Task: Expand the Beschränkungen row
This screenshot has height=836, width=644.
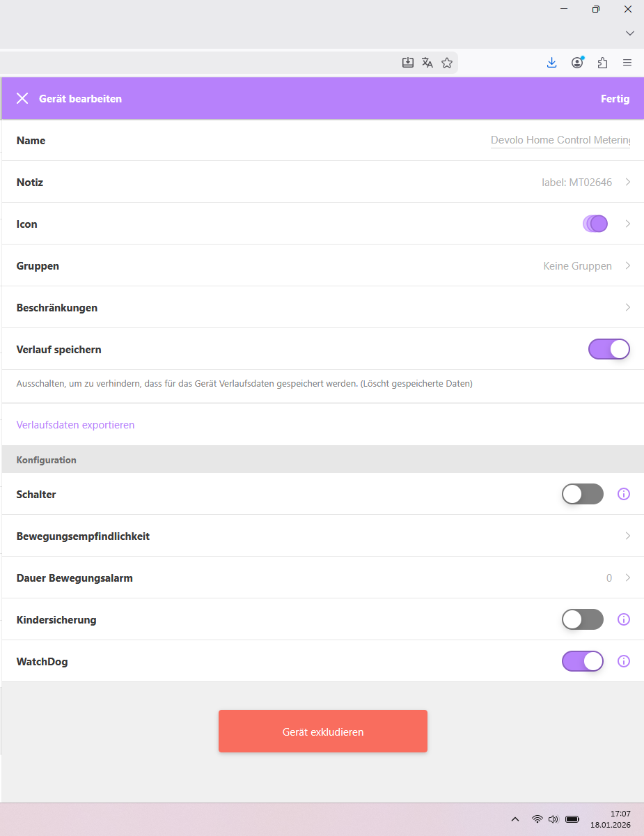Action: [627, 307]
